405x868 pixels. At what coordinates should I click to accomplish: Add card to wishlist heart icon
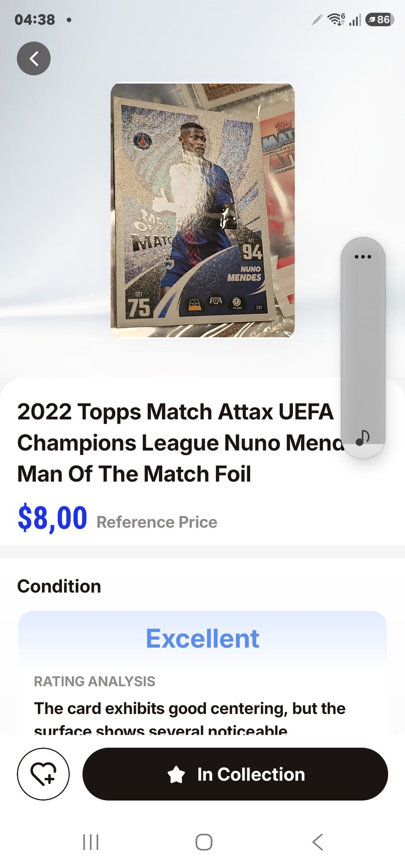coord(43,774)
